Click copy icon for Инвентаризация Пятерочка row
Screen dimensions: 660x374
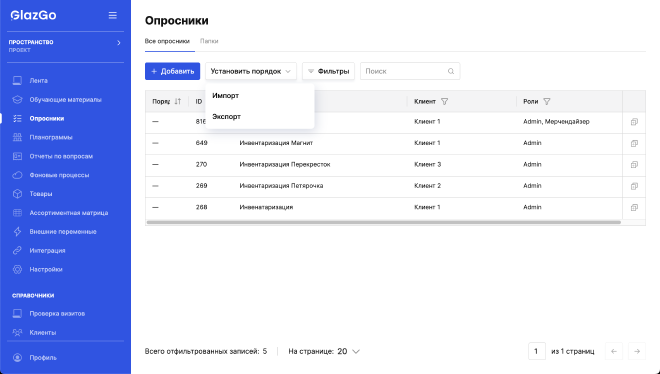(634, 186)
